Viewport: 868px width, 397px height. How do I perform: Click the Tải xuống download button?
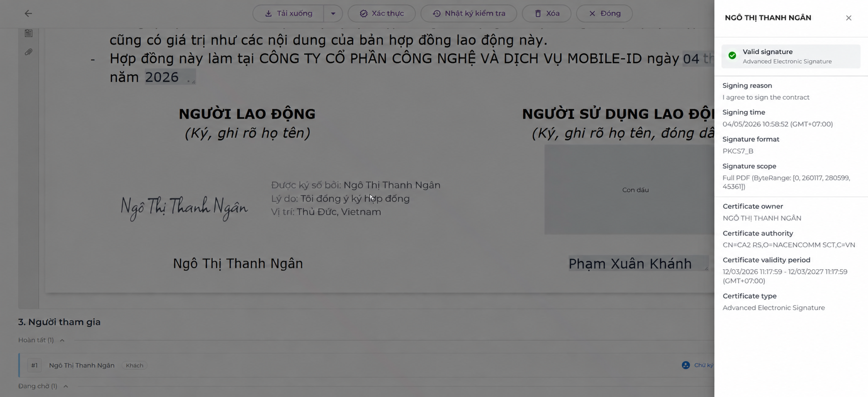[288, 14]
